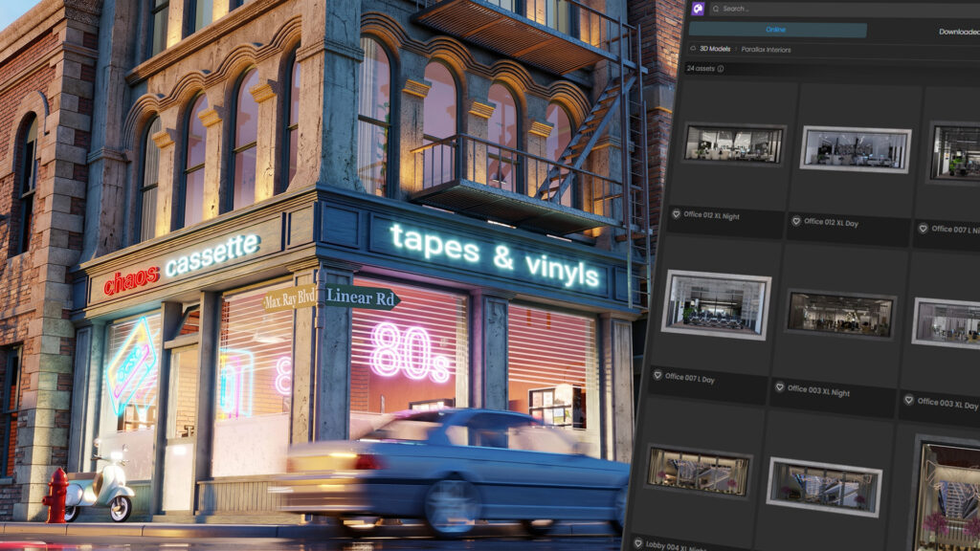980x551 pixels.
Task: Favorite Office 012 XL Night with heart icon
Action: point(676,213)
